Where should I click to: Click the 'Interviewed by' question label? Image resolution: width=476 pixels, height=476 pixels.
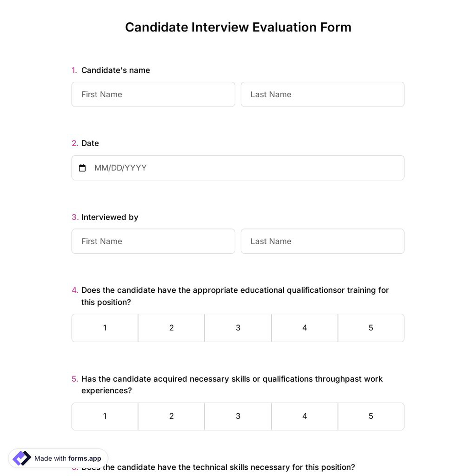click(109, 217)
